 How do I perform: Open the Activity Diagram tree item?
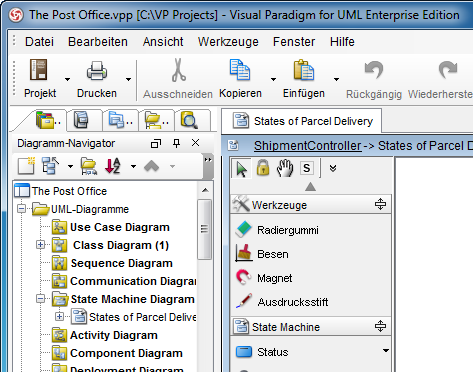(114, 335)
